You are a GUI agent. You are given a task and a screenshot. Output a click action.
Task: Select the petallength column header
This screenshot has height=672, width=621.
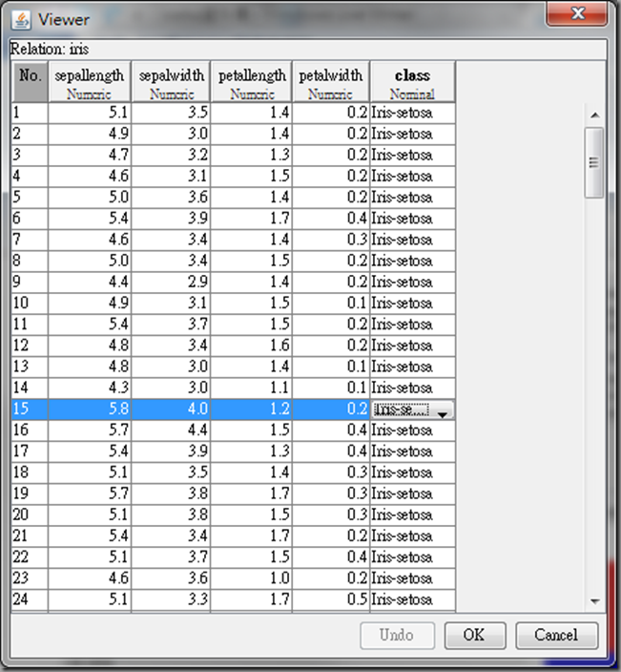point(252,82)
